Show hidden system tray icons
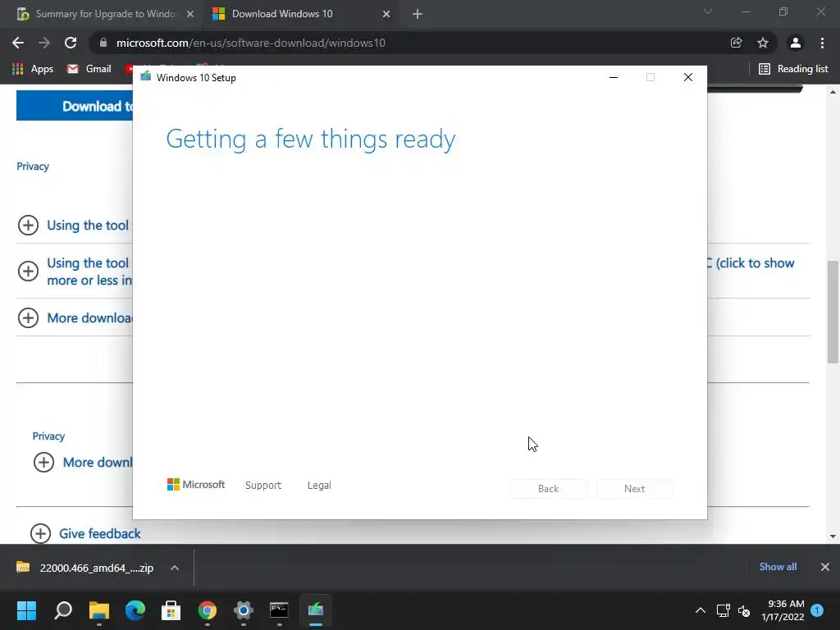 [x=701, y=610]
